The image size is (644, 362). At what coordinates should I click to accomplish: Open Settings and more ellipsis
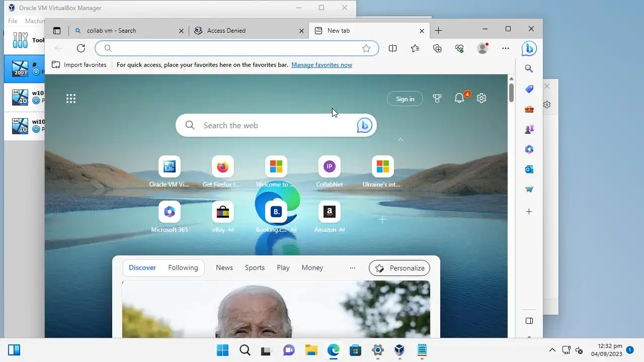pos(506,48)
